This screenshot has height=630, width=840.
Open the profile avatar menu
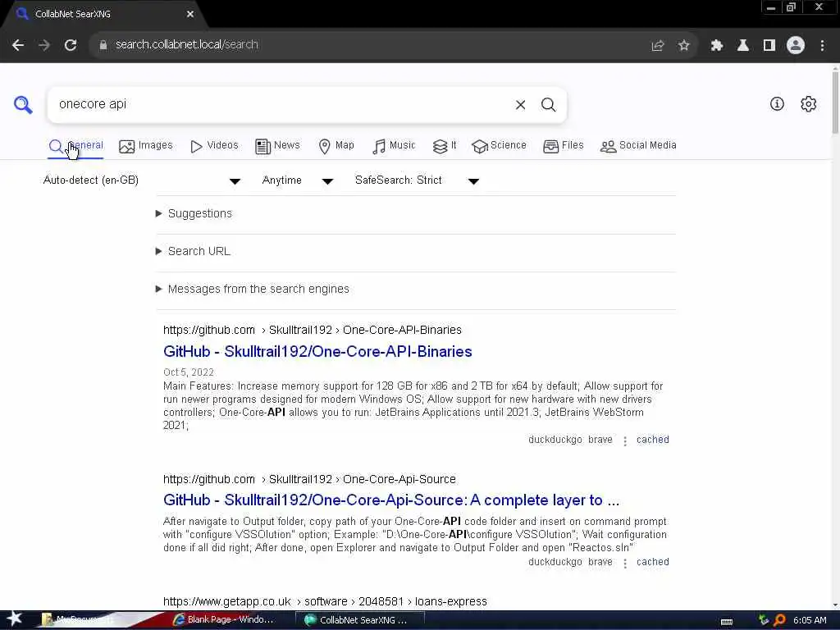(x=796, y=46)
